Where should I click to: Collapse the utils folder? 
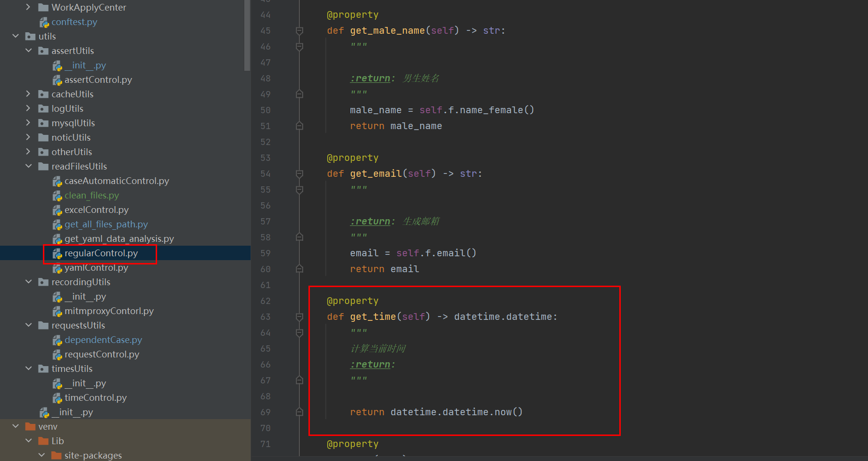[15, 36]
